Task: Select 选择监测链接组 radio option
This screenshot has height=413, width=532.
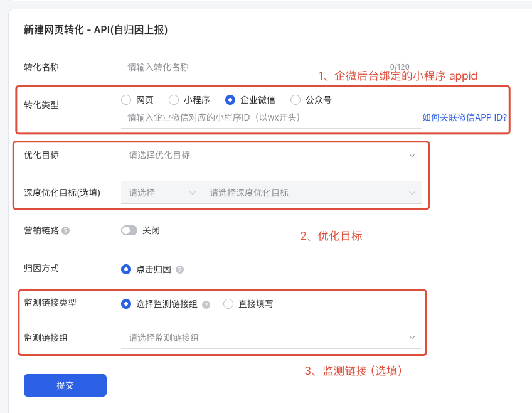Action: tap(126, 304)
